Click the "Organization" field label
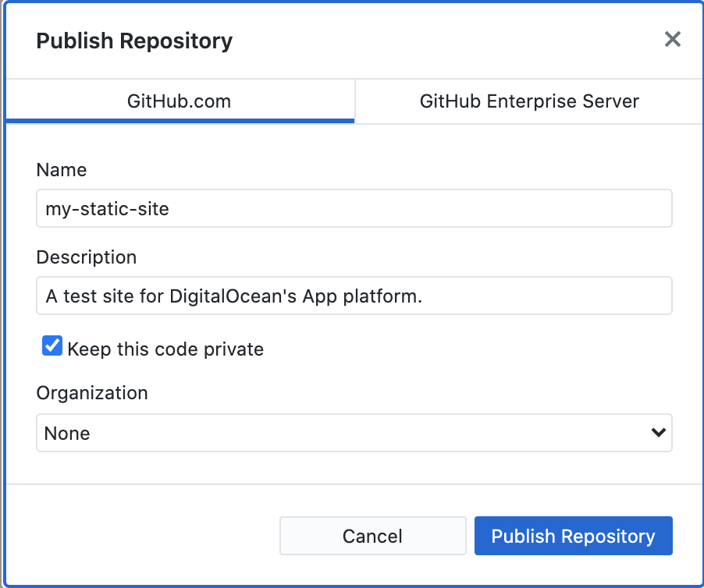 click(92, 392)
